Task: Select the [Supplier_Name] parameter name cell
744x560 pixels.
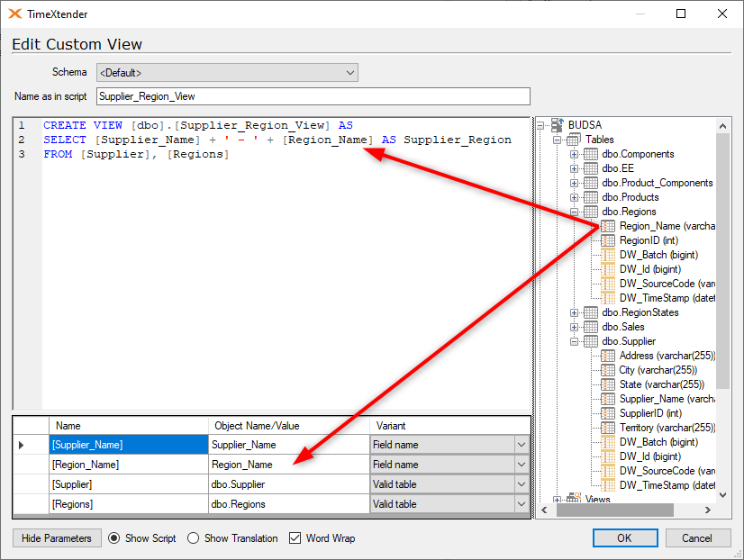Action: [129, 445]
